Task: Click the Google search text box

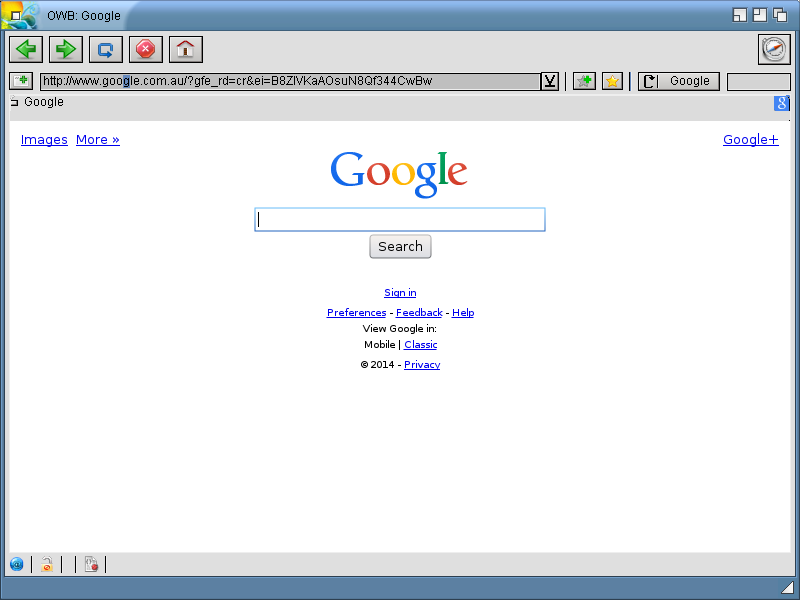Action: (400, 219)
